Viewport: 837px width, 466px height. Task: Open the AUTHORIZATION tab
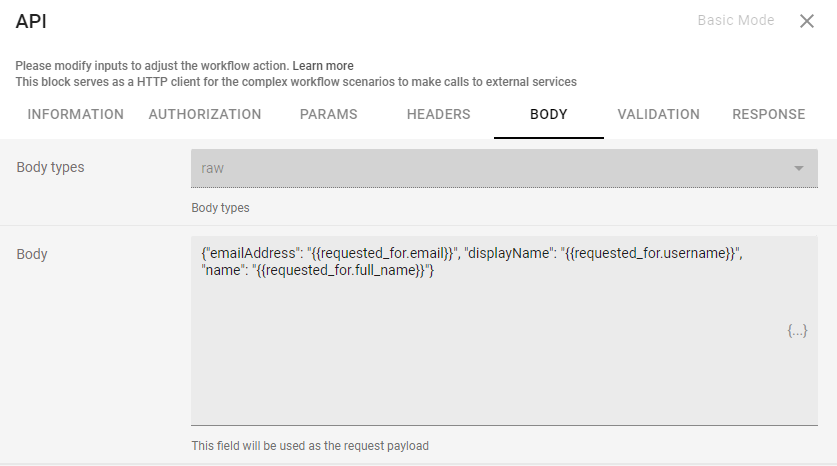[x=205, y=114]
